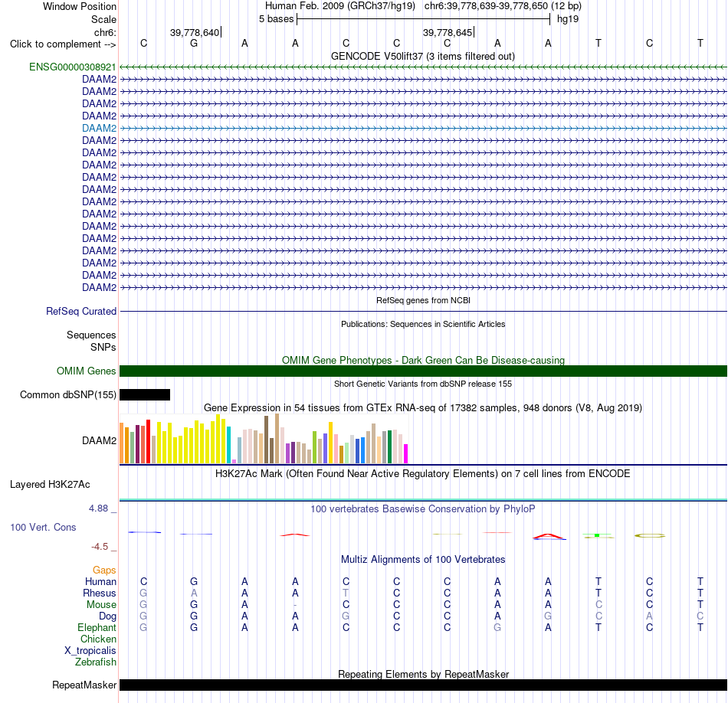Click 'Multiz Alignments of 100 Vertebrates' title

point(423,560)
